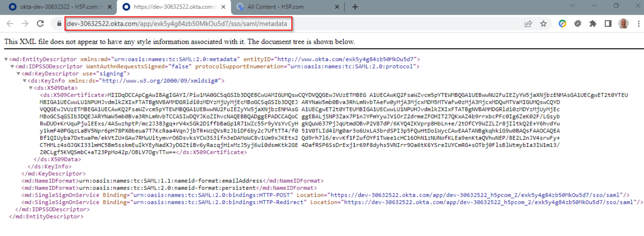This screenshot has width=644, height=236.
Task: Click the emailAddress NameIDFormat line
Action: pos(172,181)
